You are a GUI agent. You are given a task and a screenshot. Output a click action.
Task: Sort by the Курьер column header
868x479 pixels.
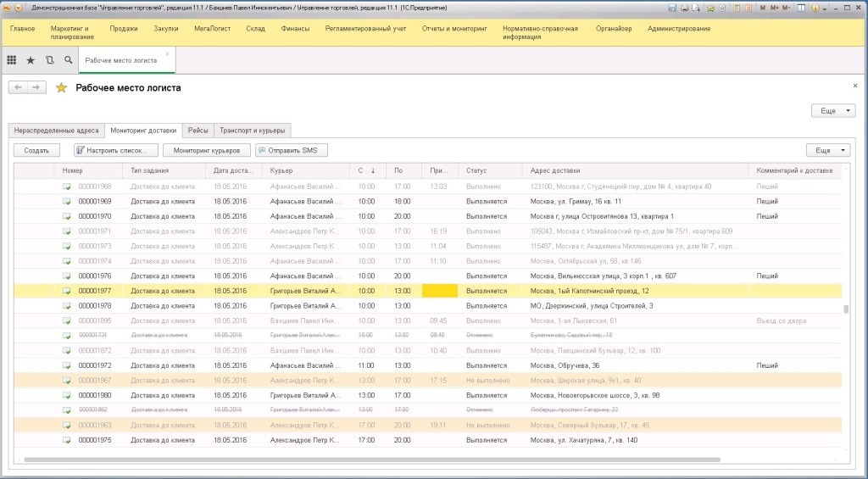click(305, 170)
